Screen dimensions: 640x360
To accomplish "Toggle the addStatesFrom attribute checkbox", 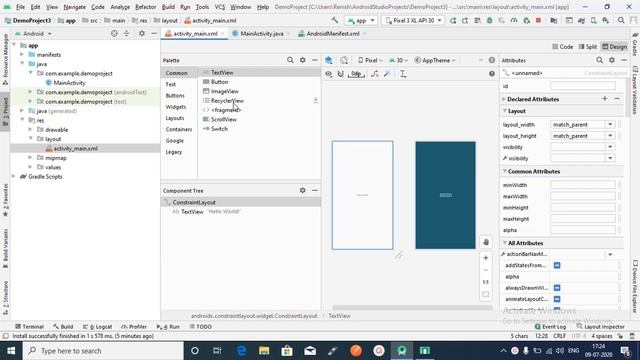I will click(x=557, y=265).
